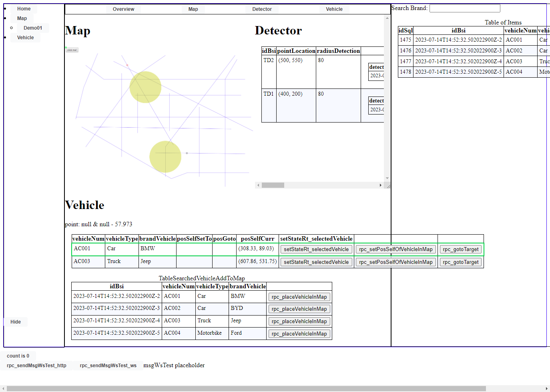Click idBsi '2023-07-14T14:52:32.502022900Z-3' in searched table
Viewport: 550px width, 392px height.
tap(116, 309)
